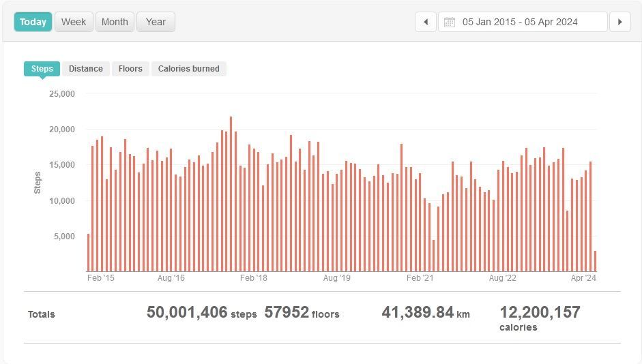Click the next date range arrow

tap(619, 22)
